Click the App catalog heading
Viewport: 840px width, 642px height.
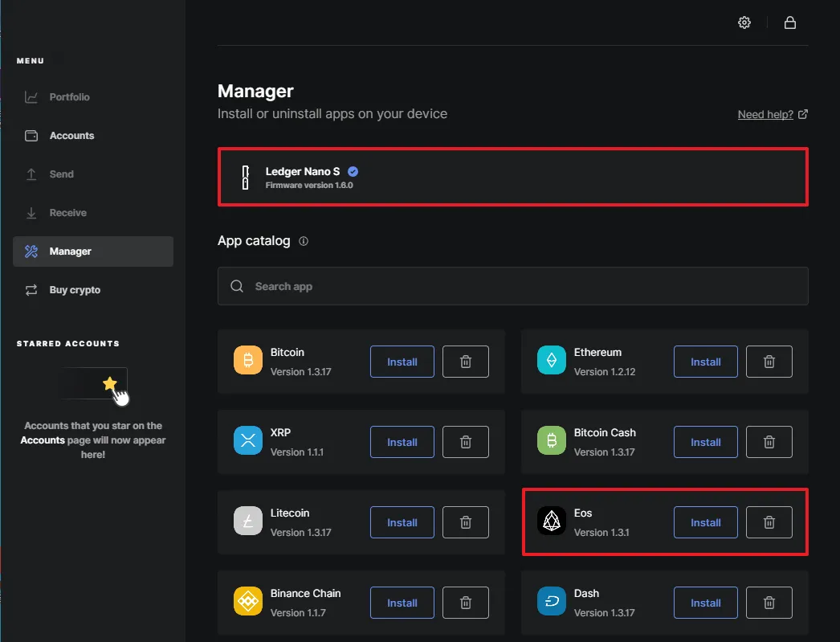pos(254,241)
